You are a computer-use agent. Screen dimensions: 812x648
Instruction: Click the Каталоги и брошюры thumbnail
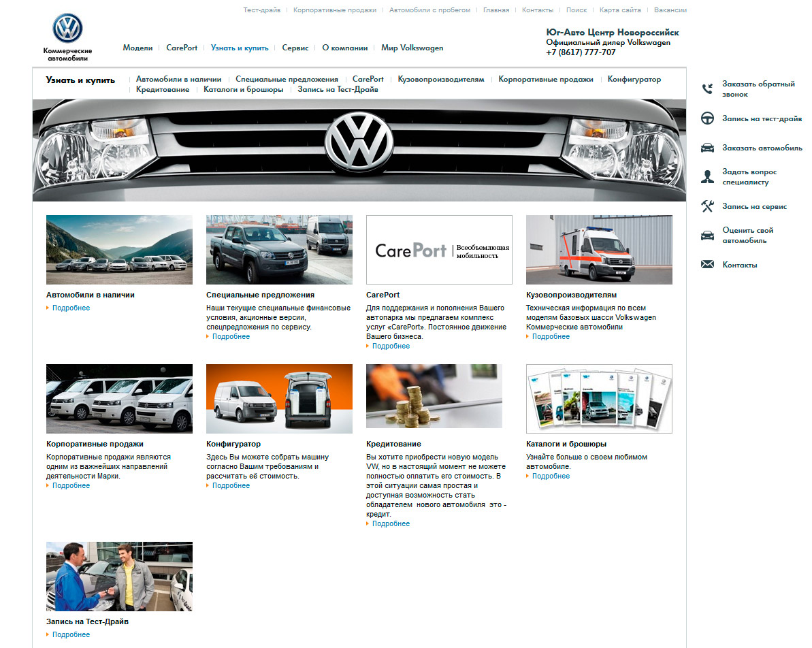[599, 399]
